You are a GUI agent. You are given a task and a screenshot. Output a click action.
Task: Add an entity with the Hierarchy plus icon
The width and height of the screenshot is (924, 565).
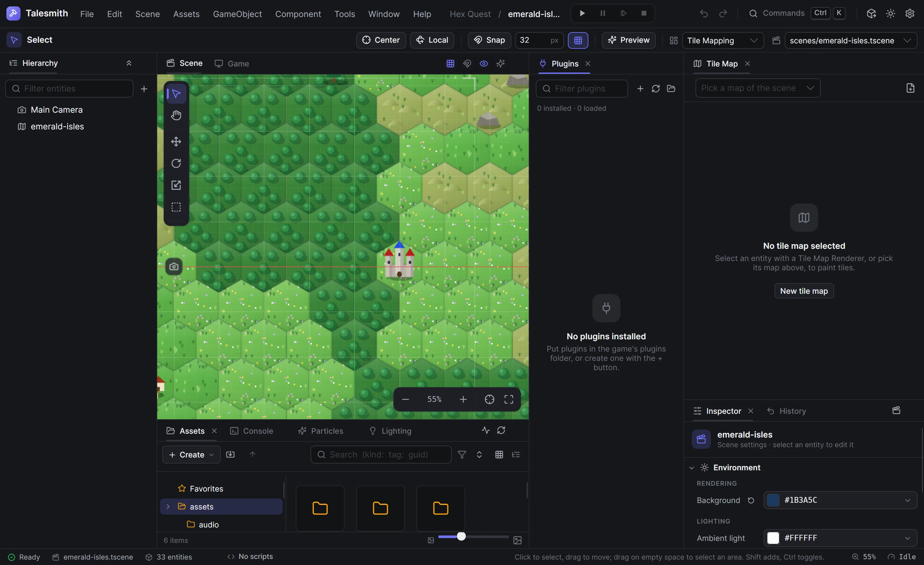point(144,89)
